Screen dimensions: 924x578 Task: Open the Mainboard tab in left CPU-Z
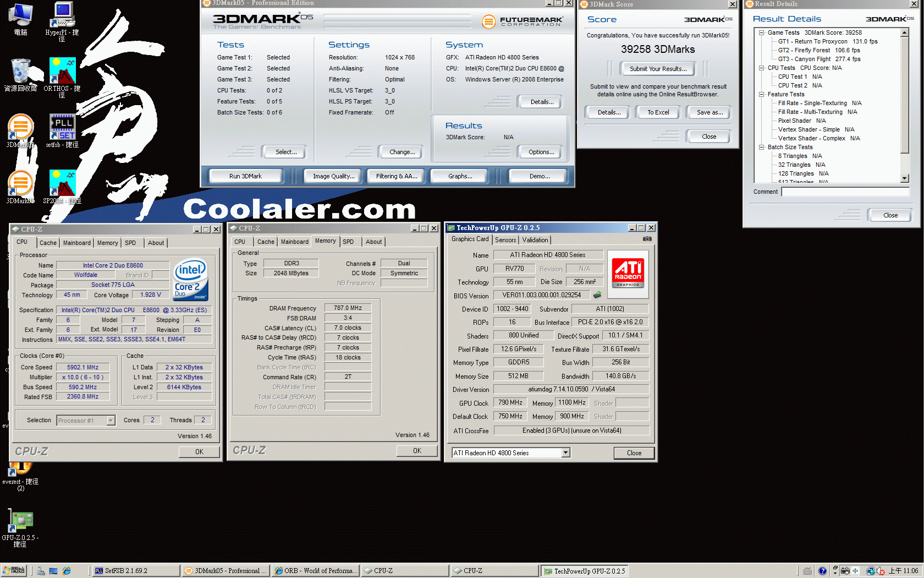point(77,243)
